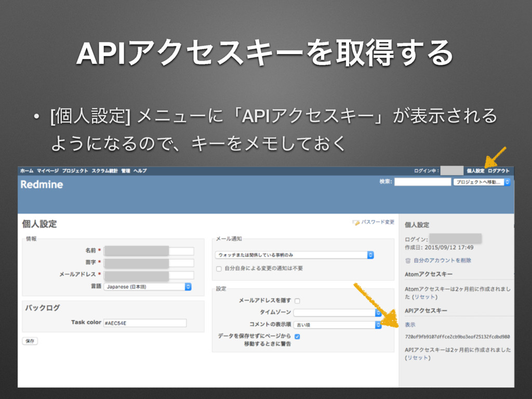The height and width of the screenshot is (399, 532).
Task: Click the バックログ section heading
Action: pos(43,308)
